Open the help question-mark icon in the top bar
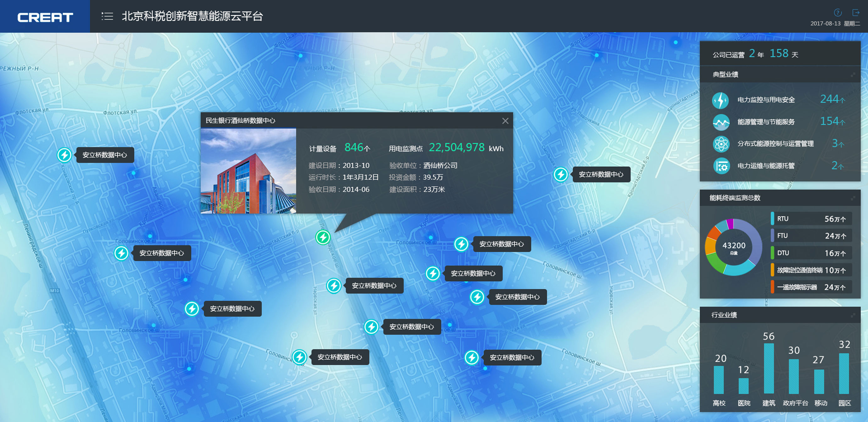 click(x=838, y=13)
